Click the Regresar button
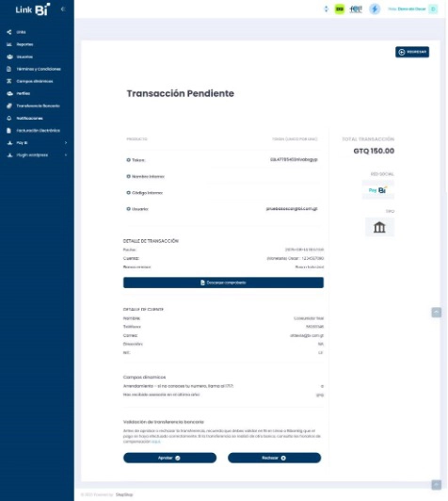Screen dimensions: 448x501 point(412,52)
